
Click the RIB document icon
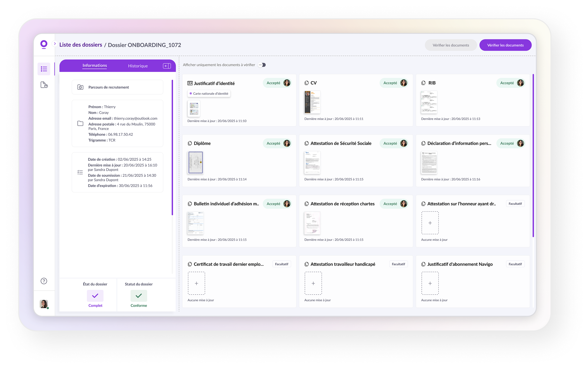(x=423, y=83)
